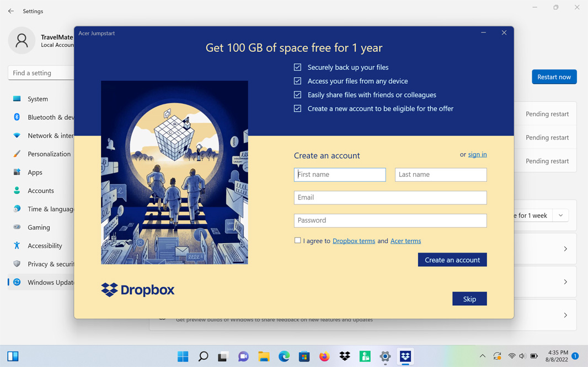588x367 pixels.
Task: Launch Microsoft Edge from the taskbar
Action: (284, 356)
